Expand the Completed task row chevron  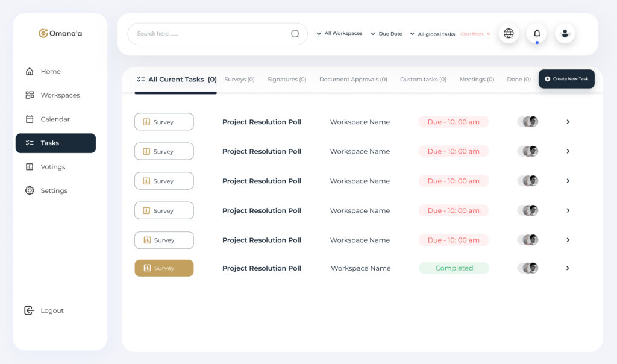568,268
